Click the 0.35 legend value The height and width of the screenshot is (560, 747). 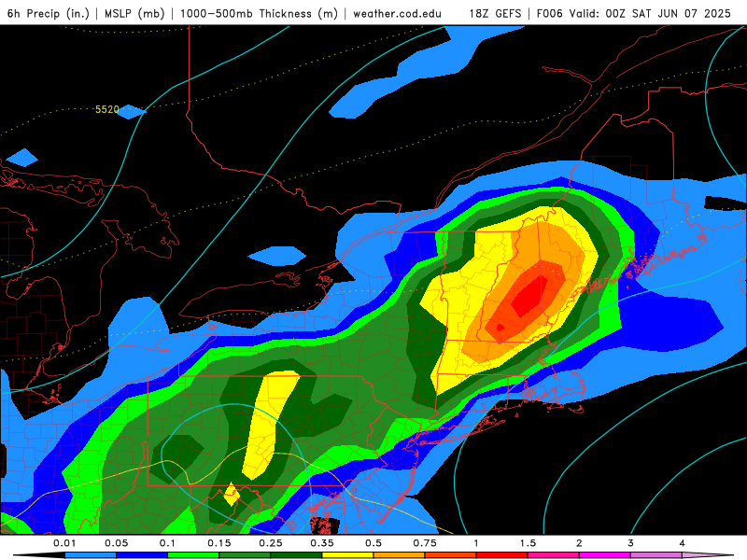[x=322, y=543]
